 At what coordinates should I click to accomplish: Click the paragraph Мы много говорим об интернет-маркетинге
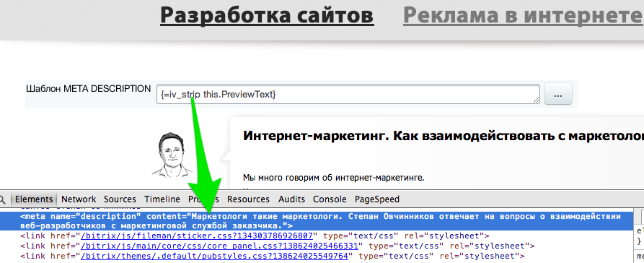333,178
